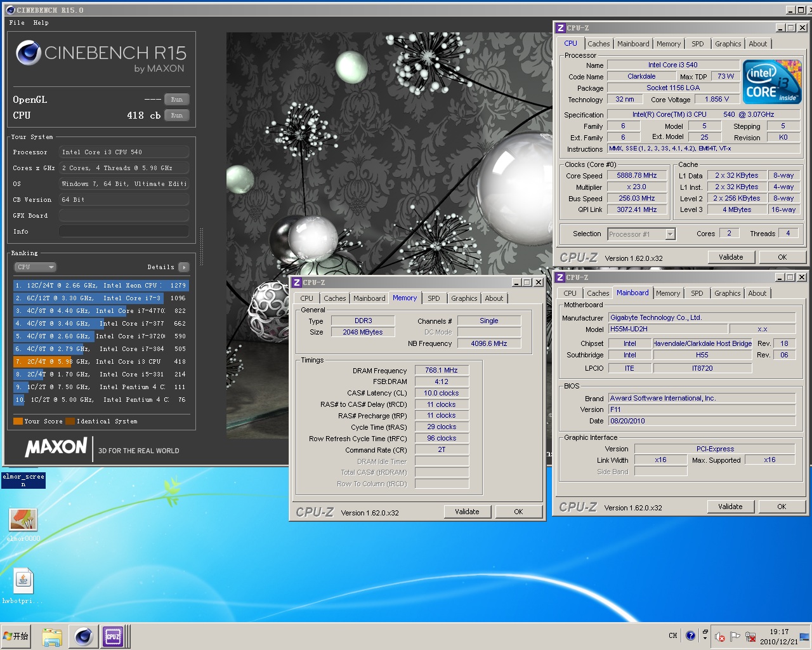
Task: Click Validate in CPU-Z Memory window
Action: [467, 512]
